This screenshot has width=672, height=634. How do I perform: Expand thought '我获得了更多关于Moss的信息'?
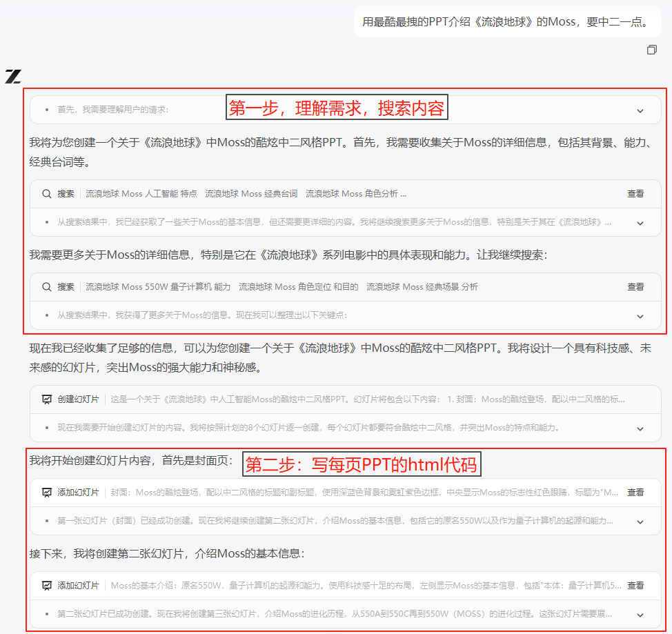click(x=640, y=316)
